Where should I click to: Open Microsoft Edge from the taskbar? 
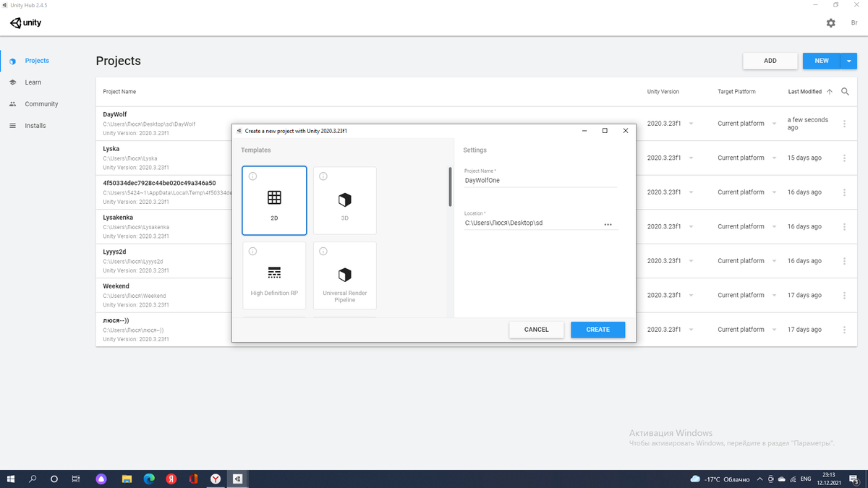149,479
